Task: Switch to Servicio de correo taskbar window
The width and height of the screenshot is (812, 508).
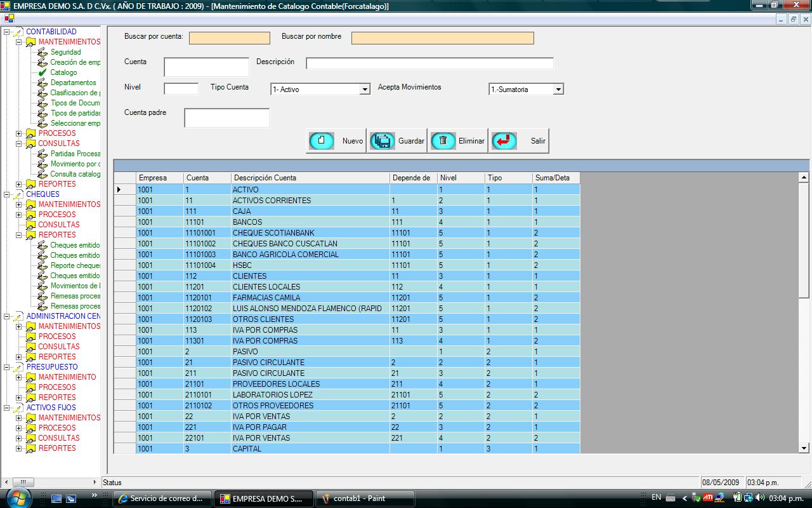Action: point(162,498)
